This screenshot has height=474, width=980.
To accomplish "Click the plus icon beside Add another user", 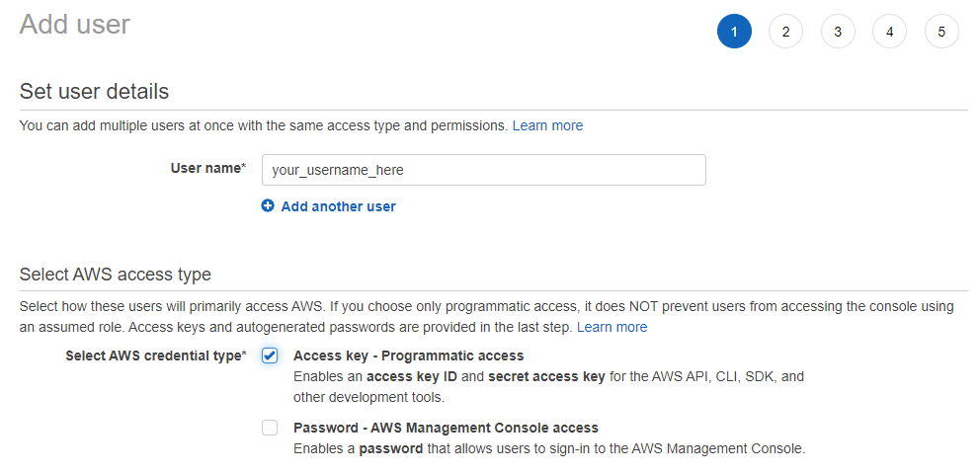I will (x=268, y=206).
